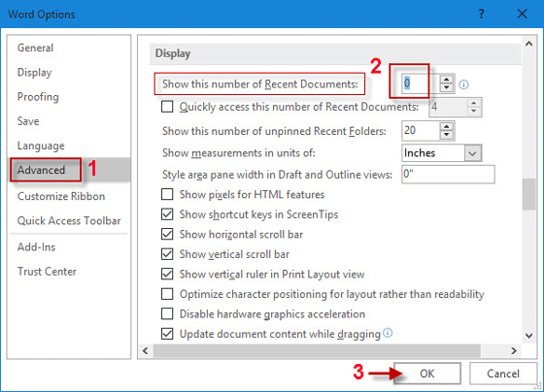
Task: Close the Word Options dialog
Action: 522,14
